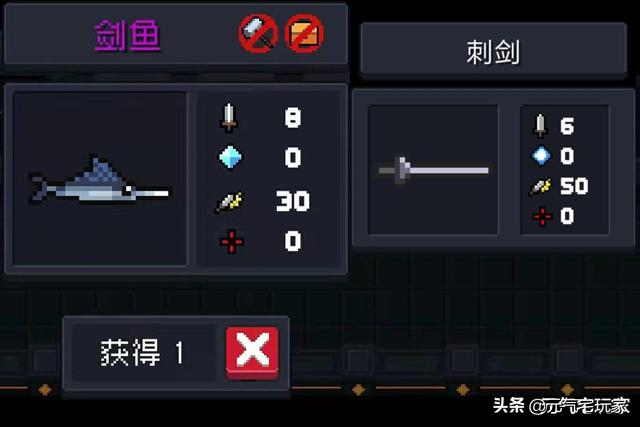The width and height of the screenshot is (640, 427).
Task: Click the swordfish crit value 30
Action: tap(293, 201)
